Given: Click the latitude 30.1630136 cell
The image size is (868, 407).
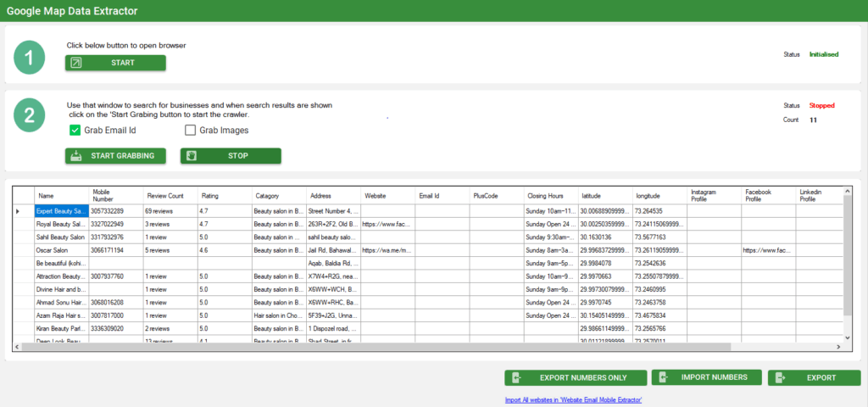Looking at the screenshot, I should click(x=605, y=237).
